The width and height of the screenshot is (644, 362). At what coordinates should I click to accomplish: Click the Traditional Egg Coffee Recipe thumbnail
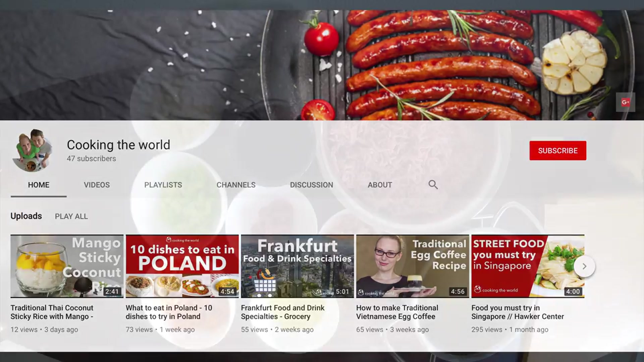[x=412, y=266]
